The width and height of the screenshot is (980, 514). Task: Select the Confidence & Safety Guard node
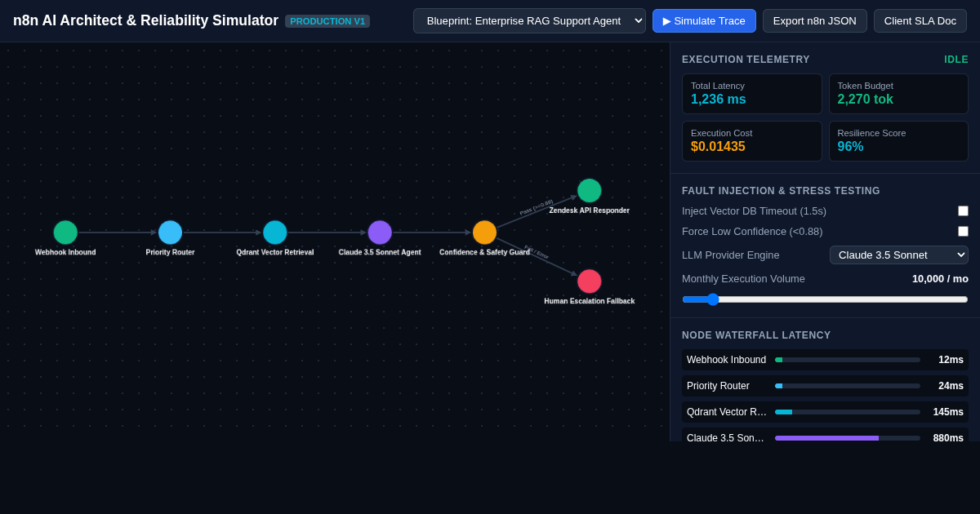[484, 233]
